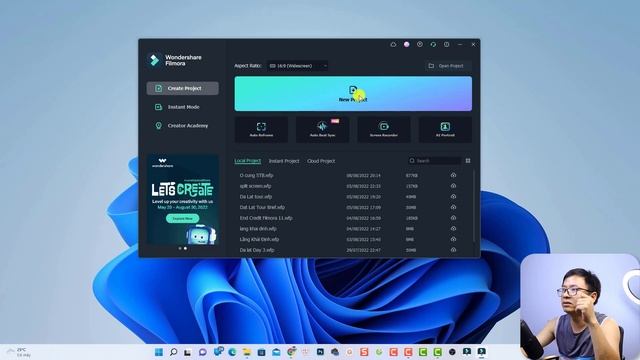Upload the first project row to cloud
The height and width of the screenshot is (360, 640).
tap(453, 175)
